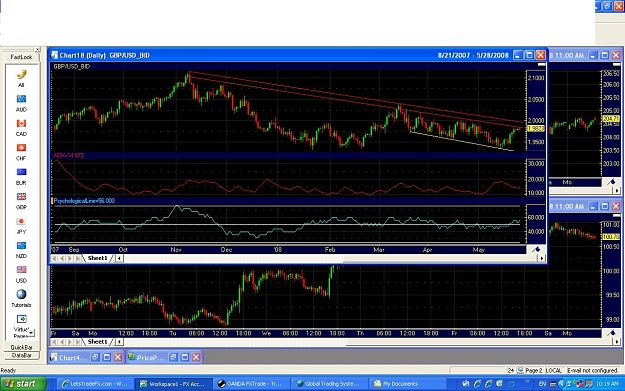Click the collapse bar at GBP/USD pane corner
The height and width of the screenshot is (391, 625).
pyautogui.click(x=541, y=65)
